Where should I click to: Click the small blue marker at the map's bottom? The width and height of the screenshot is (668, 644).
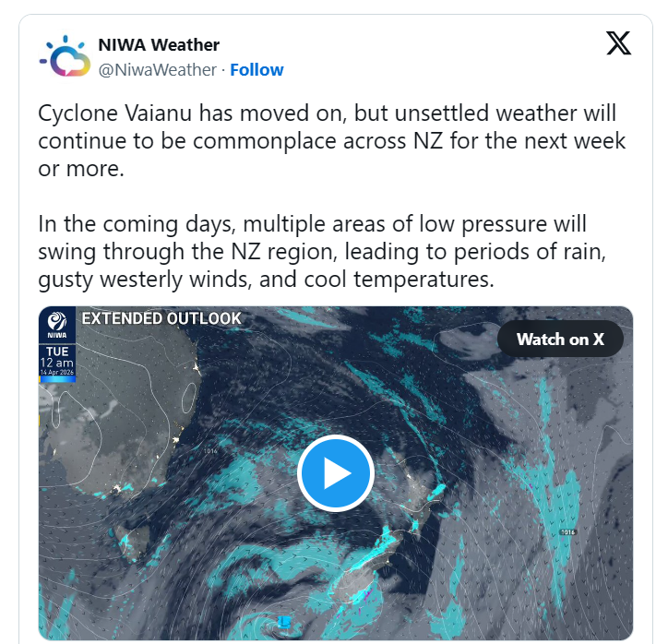click(285, 622)
